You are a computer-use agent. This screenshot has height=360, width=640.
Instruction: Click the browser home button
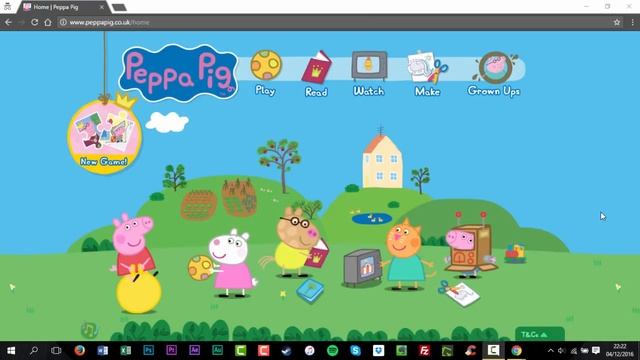48,22
